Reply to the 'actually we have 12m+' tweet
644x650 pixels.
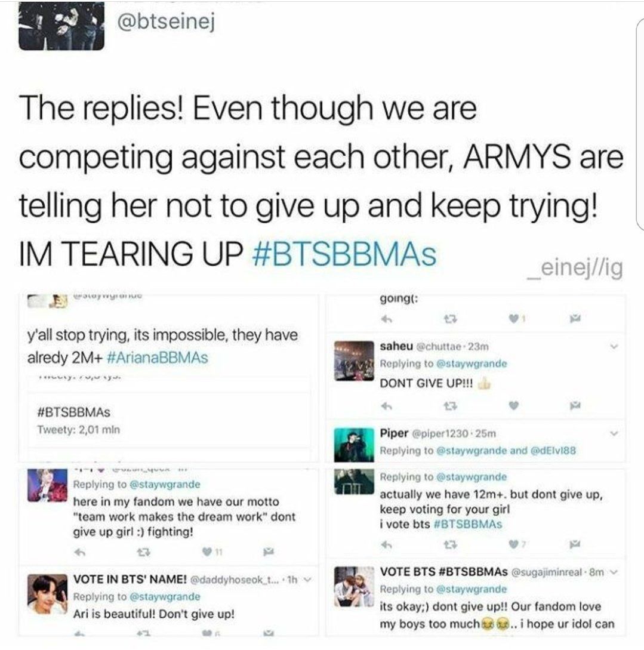point(386,544)
